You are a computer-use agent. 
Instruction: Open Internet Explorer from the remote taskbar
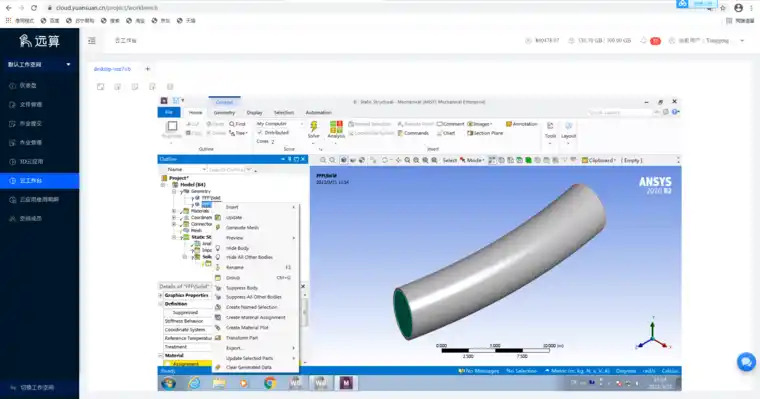[x=194, y=383]
